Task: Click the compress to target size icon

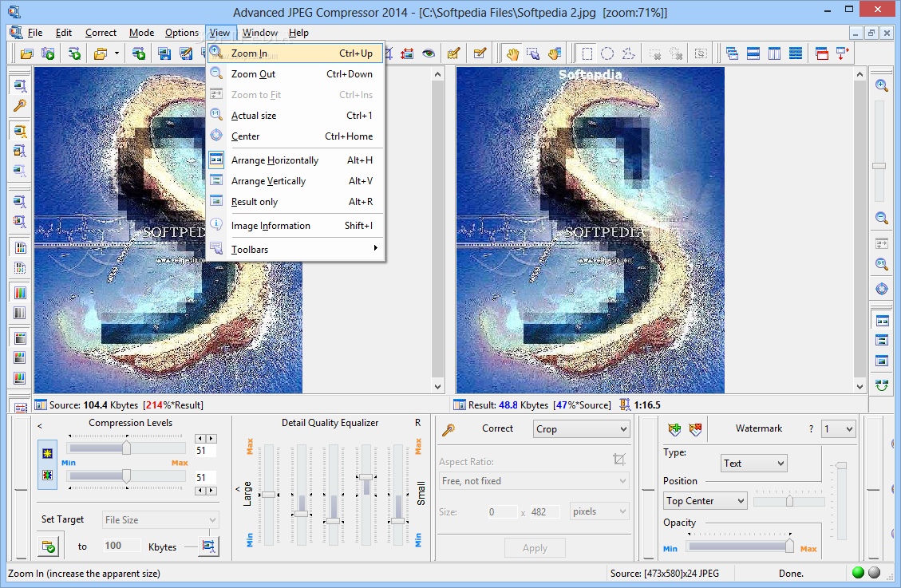Action: click(208, 546)
